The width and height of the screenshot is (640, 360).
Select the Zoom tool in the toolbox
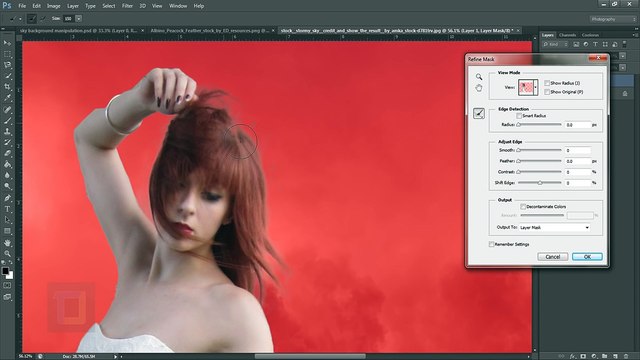pyautogui.click(x=7, y=253)
